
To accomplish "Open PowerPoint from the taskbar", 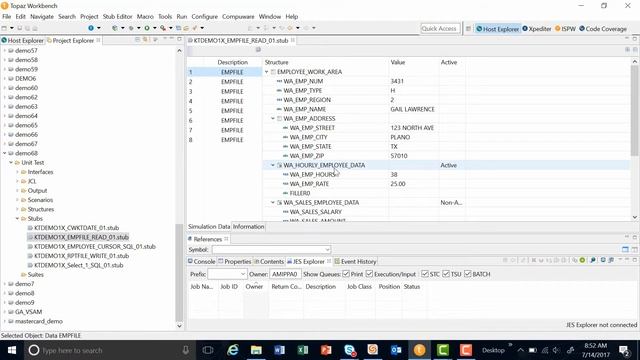I will 326,350.
